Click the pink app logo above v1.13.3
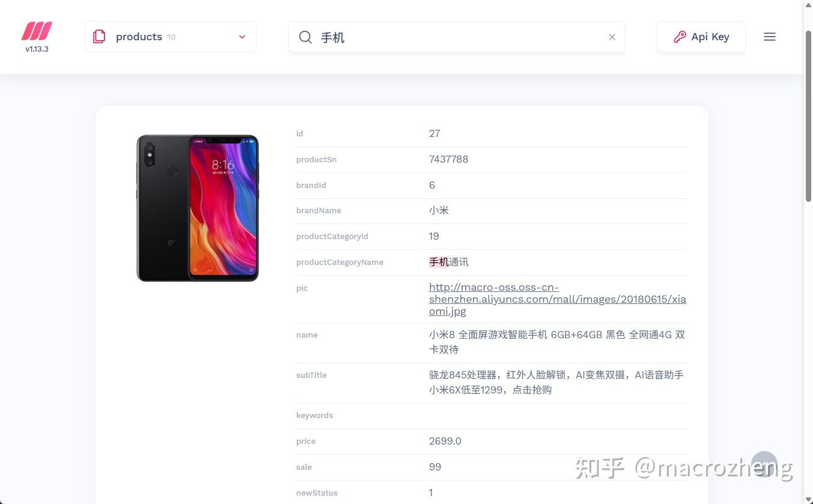 click(x=36, y=31)
